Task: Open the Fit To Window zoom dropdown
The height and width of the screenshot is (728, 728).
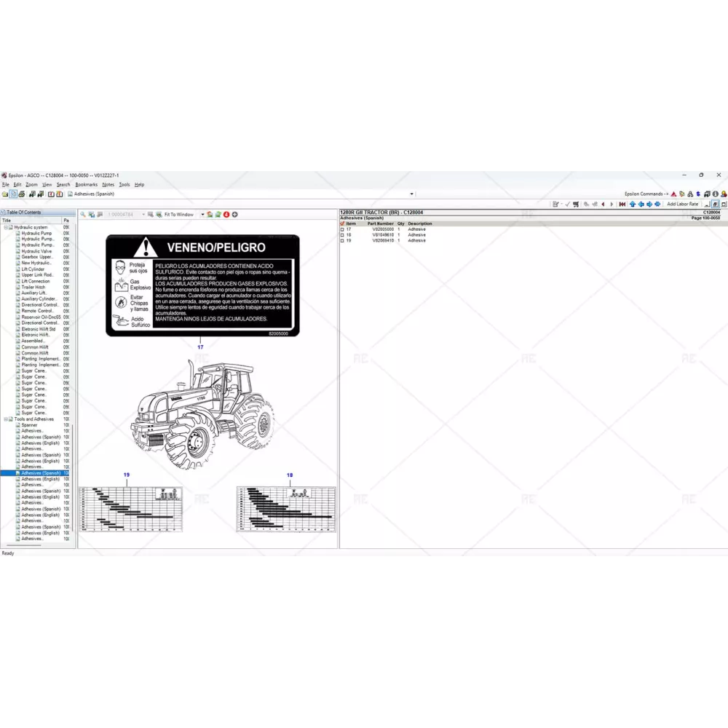Action: tap(203, 215)
